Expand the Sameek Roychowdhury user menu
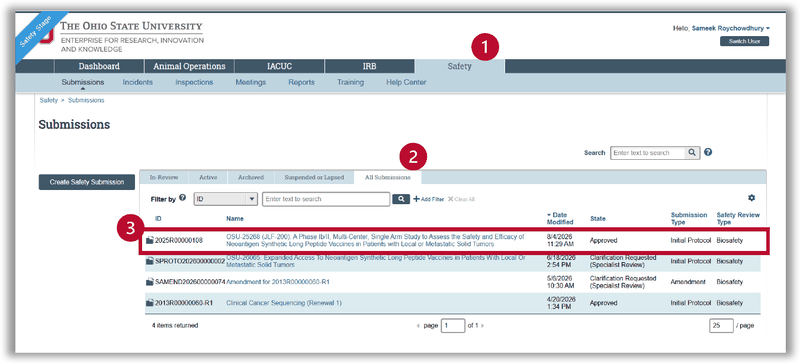Screen dimensions: 800x364 coord(731,29)
